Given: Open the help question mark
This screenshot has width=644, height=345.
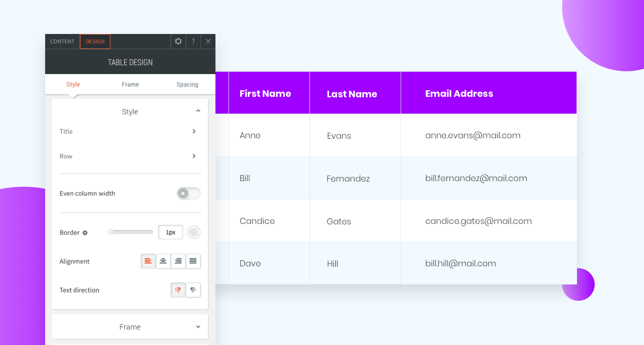Looking at the screenshot, I should click(x=193, y=41).
